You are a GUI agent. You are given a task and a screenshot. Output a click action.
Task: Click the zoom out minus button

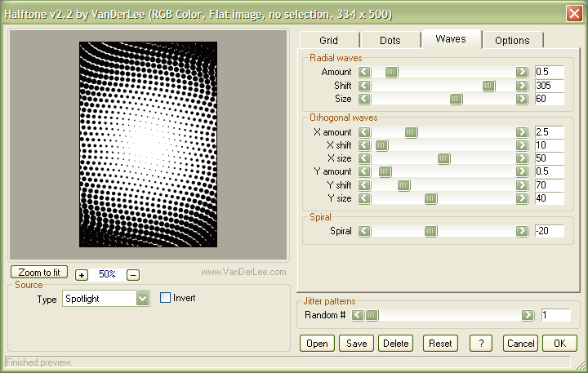pos(133,275)
